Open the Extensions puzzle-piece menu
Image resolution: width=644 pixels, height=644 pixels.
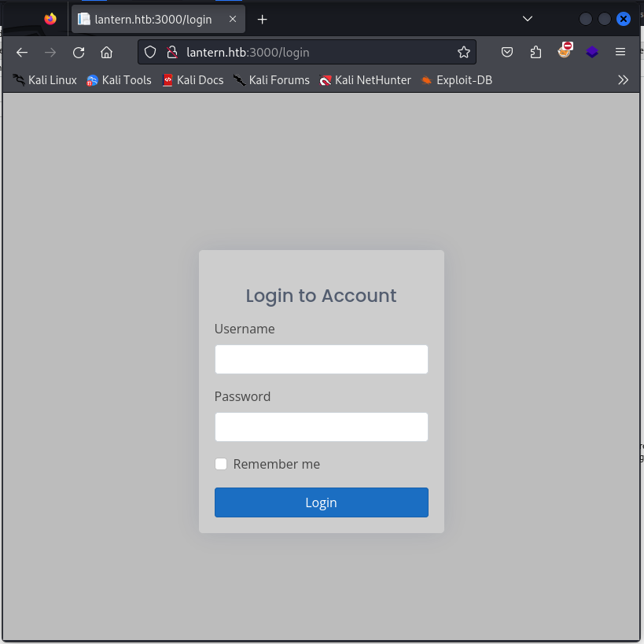[x=535, y=52]
